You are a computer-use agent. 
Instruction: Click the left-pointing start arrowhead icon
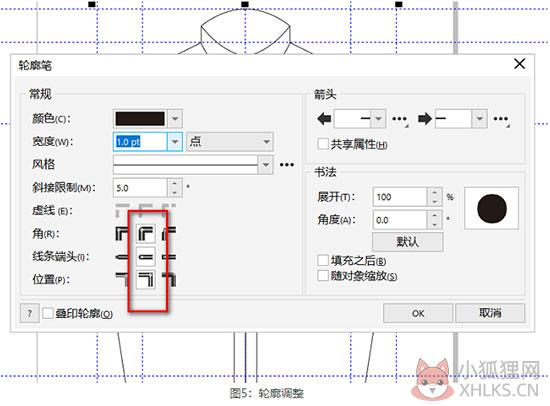324,119
